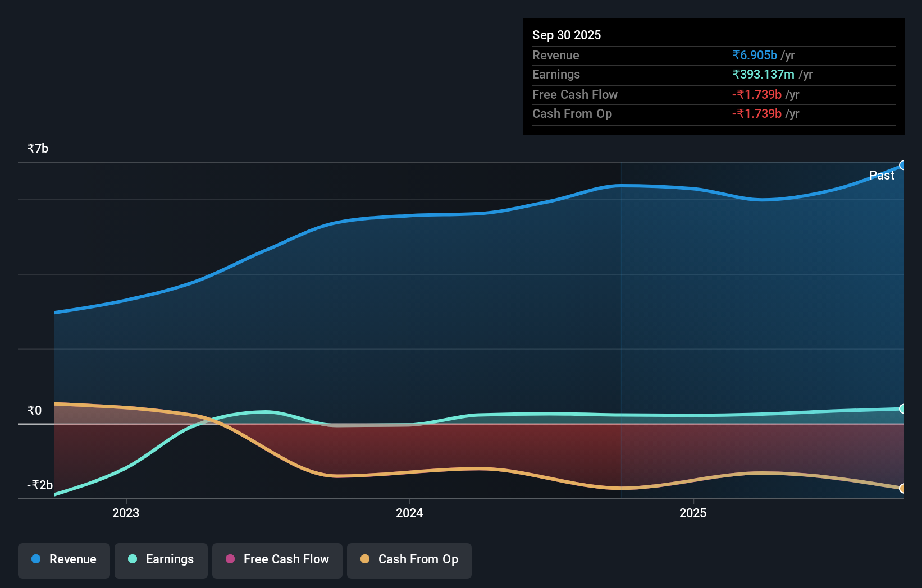Toggle the Revenue series visibility
This screenshot has width=922, height=588.
point(63,559)
